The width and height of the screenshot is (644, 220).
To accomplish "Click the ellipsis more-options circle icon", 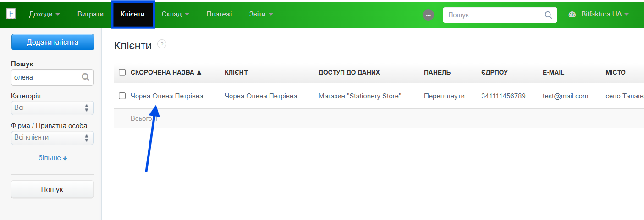I will 428,15.
